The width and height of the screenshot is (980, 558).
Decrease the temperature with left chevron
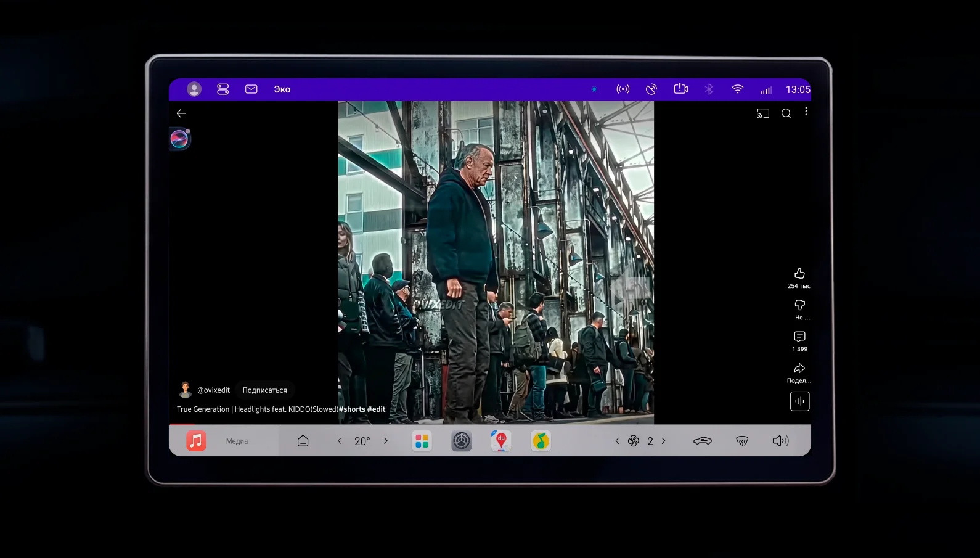340,441
